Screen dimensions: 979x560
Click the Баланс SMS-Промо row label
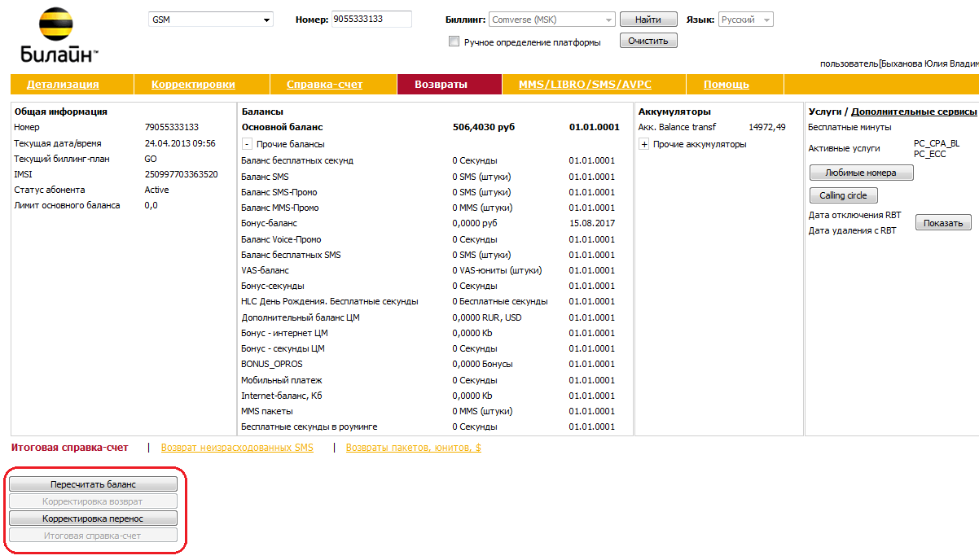pos(279,192)
